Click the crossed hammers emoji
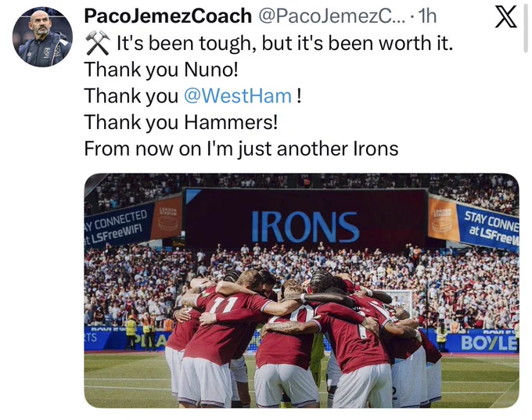The image size is (532, 420). click(x=97, y=43)
